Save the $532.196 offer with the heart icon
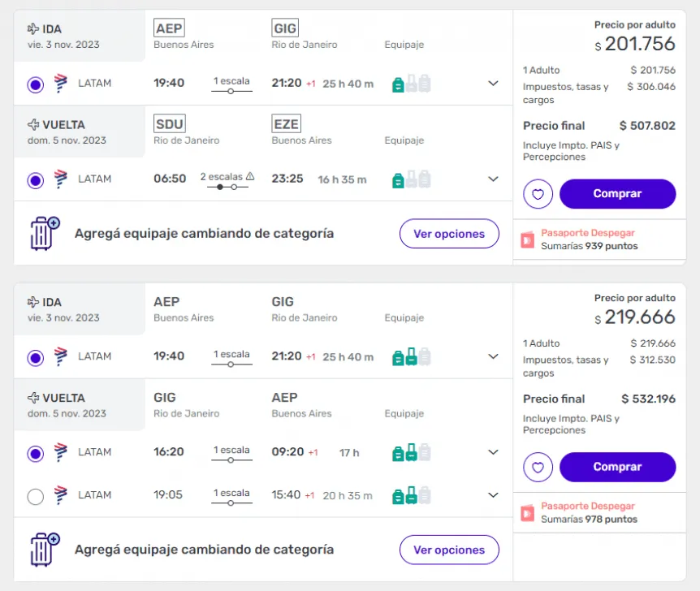 539,468
